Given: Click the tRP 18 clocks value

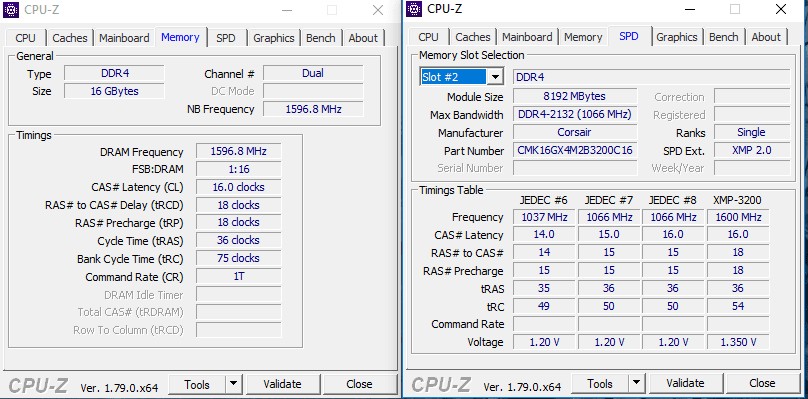Looking at the screenshot, I should pyautogui.click(x=239, y=223).
